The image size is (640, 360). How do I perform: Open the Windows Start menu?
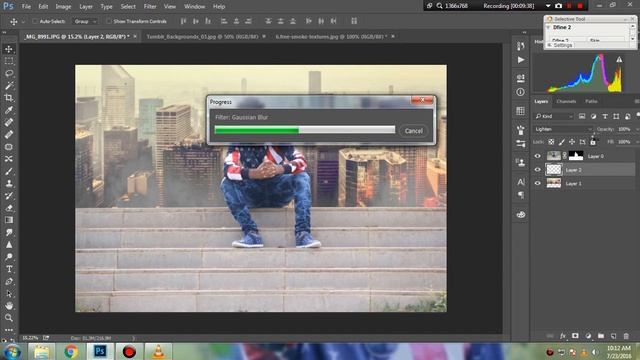12,352
